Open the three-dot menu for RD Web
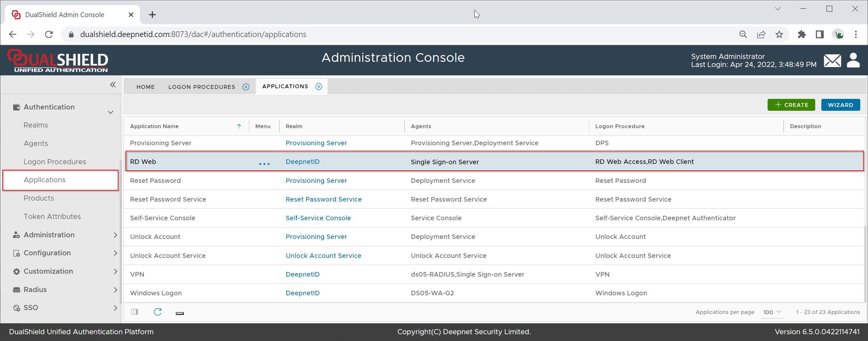This screenshot has height=341, width=868. point(264,164)
